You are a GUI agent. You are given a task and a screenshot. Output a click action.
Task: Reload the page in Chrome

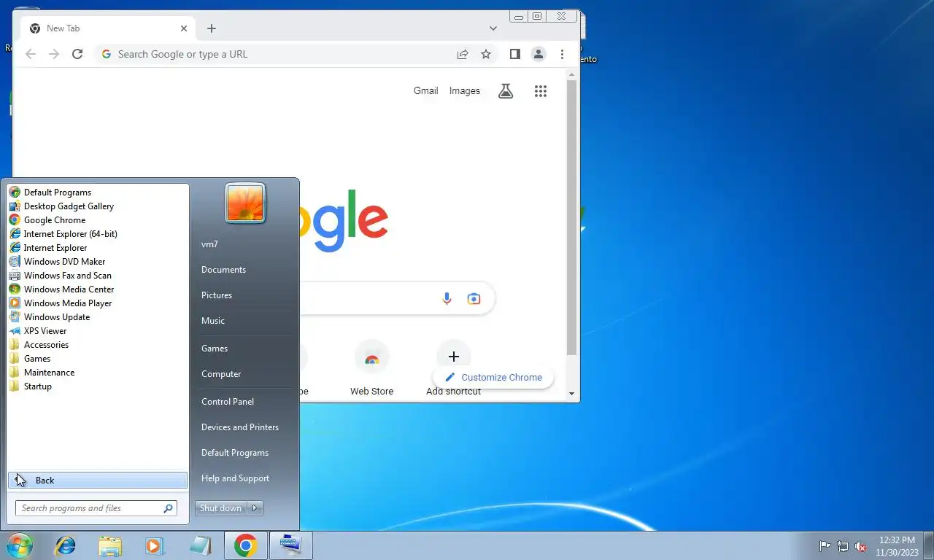pos(77,54)
